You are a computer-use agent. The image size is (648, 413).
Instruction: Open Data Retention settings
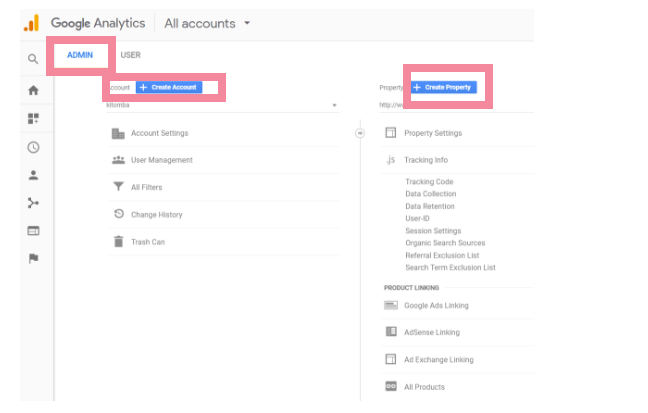pos(430,206)
